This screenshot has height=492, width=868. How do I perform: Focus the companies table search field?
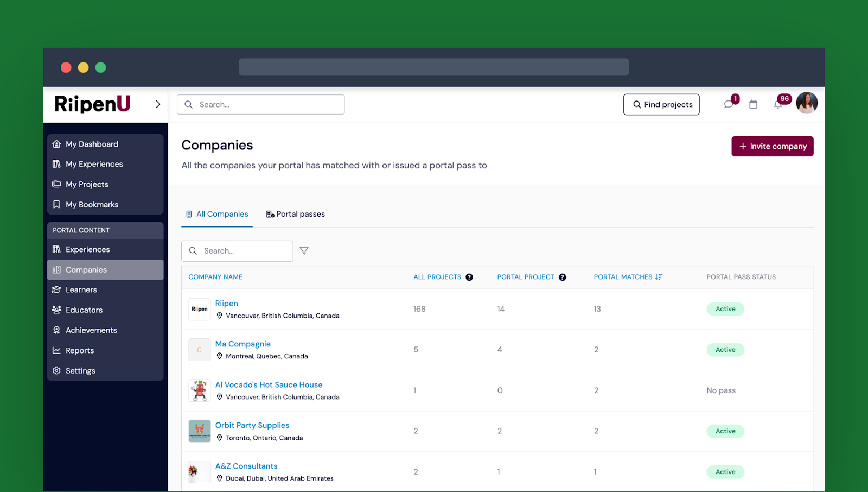click(x=237, y=251)
